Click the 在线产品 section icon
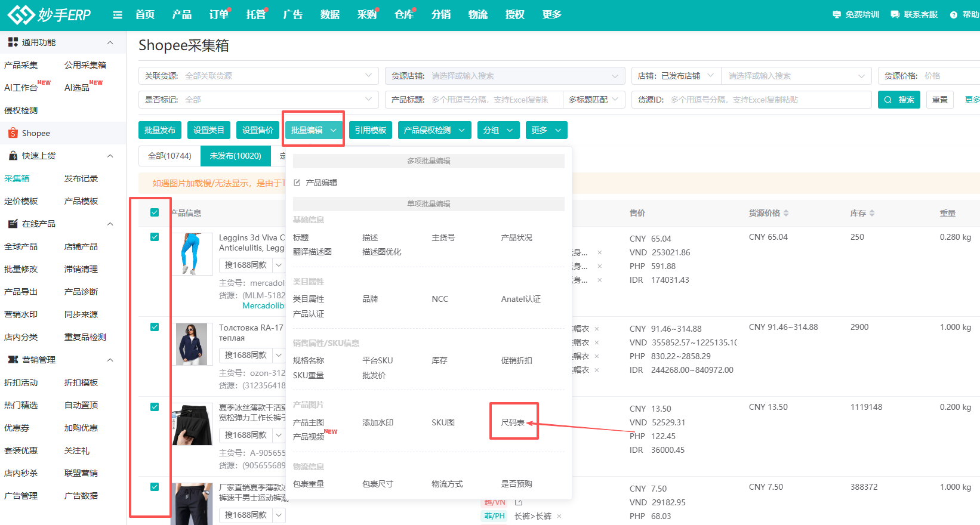Screen dimensions: 980x525 [13, 224]
